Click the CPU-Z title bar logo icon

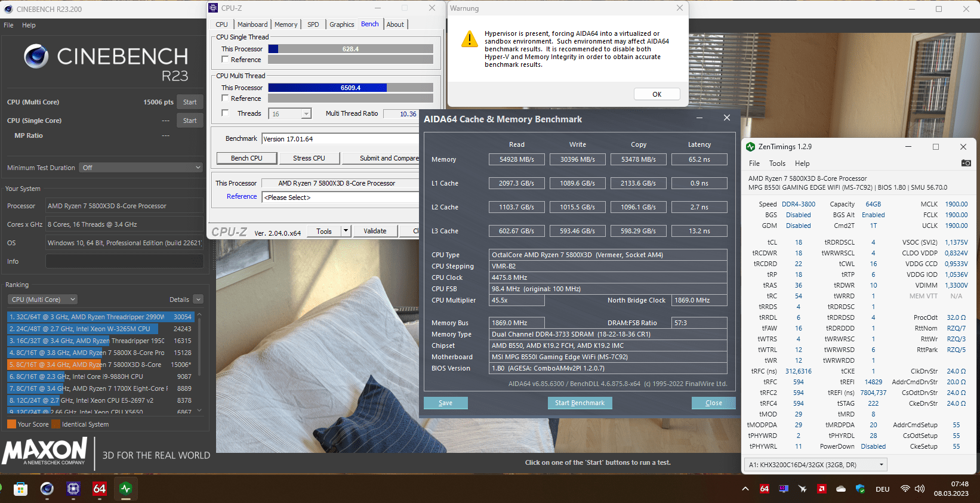(214, 8)
